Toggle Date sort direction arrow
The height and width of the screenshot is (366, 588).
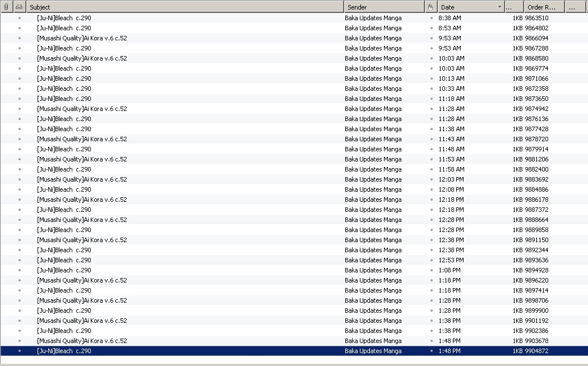tap(499, 7)
